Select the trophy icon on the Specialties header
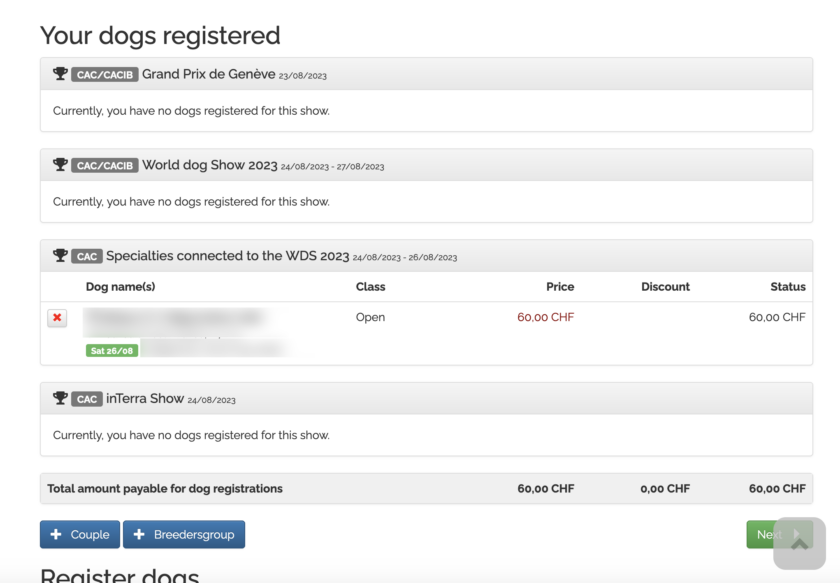This screenshot has height=583, width=840. tap(59, 255)
